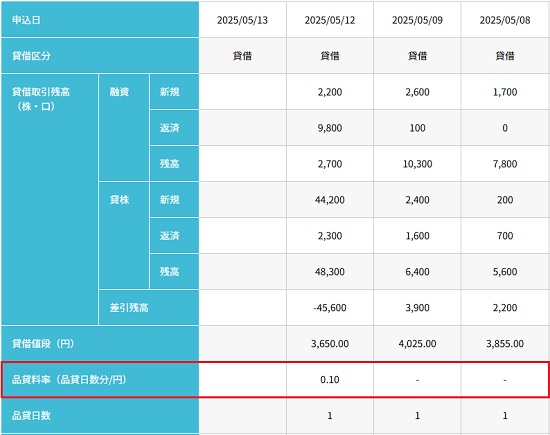550x435 pixels.
Task: Select the 2025/05/12 date column header
Action: 330,20
